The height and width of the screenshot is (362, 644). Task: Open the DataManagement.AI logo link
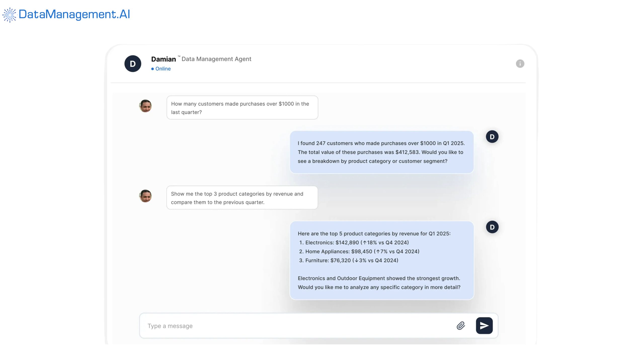tap(66, 15)
